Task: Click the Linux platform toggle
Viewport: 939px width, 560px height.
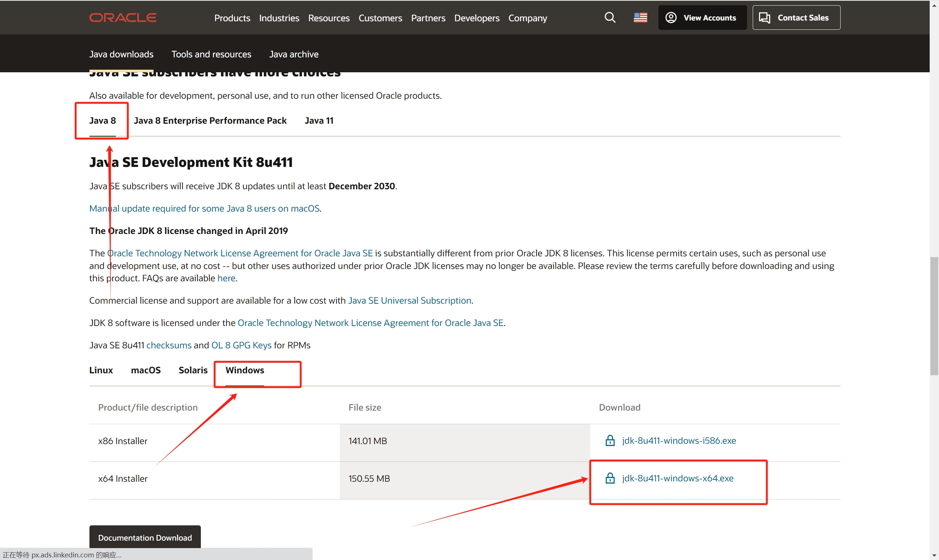Action: (101, 369)
